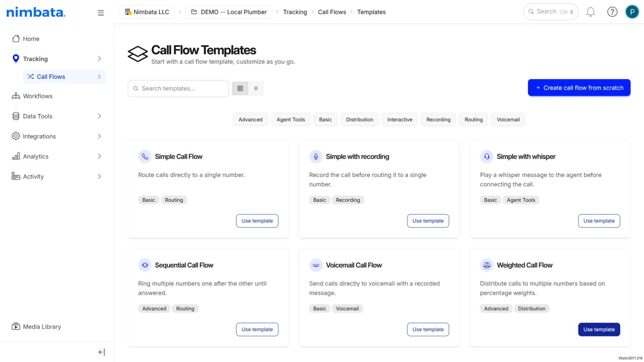
Task: Click the Call Flow Templates layers icon
Action: pyautogui.click(x=138, y=54)
